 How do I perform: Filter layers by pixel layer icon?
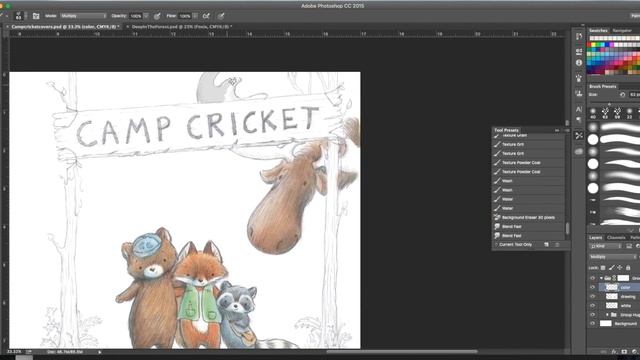[x=629, y=246]
